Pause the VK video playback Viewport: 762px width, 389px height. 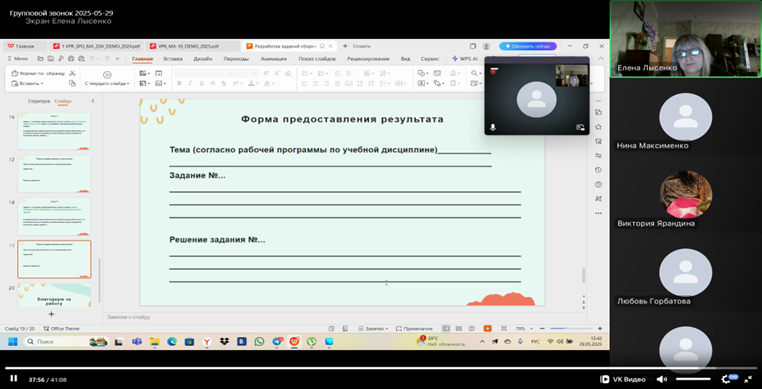pos(14,379)
